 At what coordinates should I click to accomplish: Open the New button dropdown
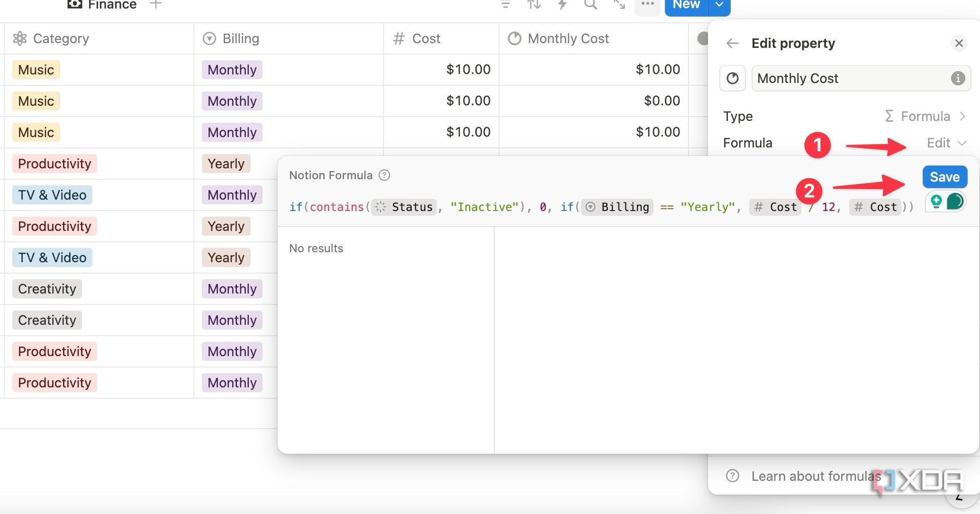(719, 5)
